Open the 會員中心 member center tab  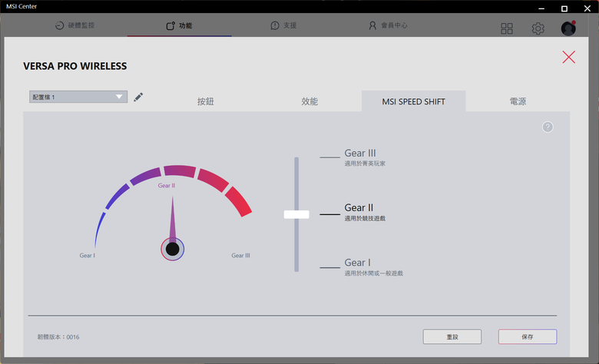coord(388,25)
